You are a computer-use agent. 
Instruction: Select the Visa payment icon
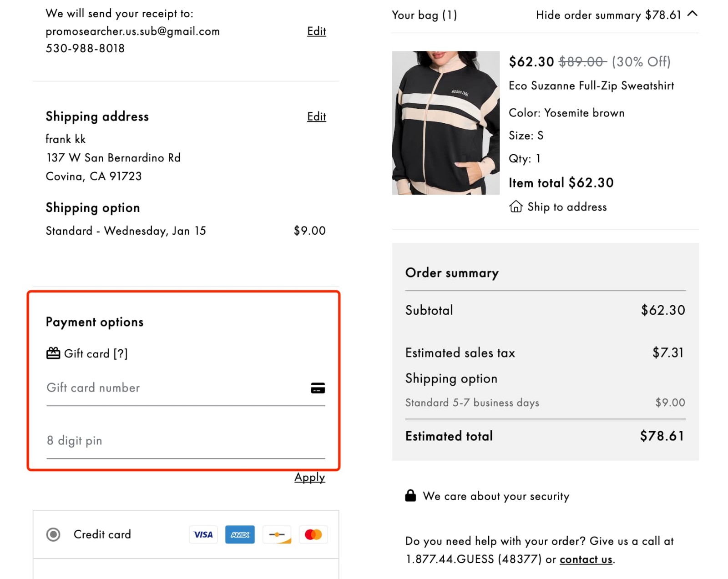coord(203,534)
